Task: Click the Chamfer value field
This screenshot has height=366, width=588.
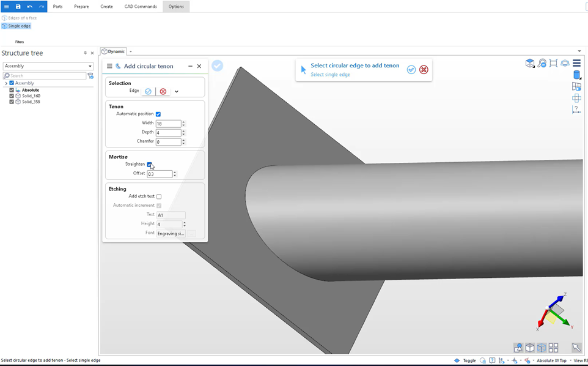Action: pyautogui.click(x=168, y=141)
